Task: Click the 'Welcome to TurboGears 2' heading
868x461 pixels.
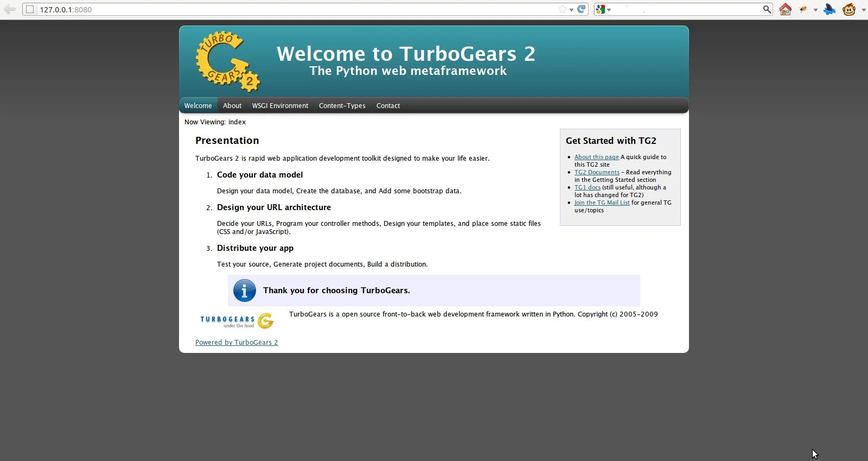Action: pos(406,54)
